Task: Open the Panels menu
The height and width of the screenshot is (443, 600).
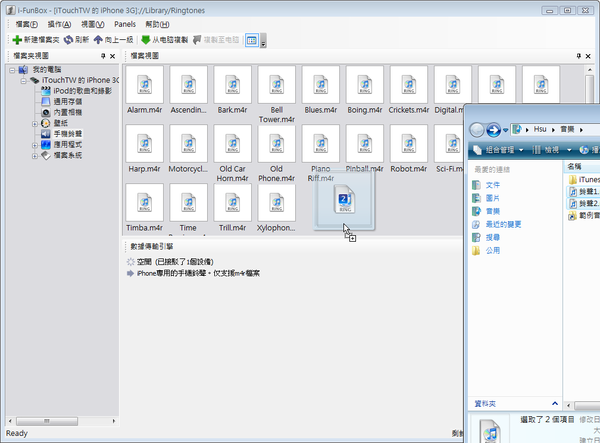Action: point(125,24)
